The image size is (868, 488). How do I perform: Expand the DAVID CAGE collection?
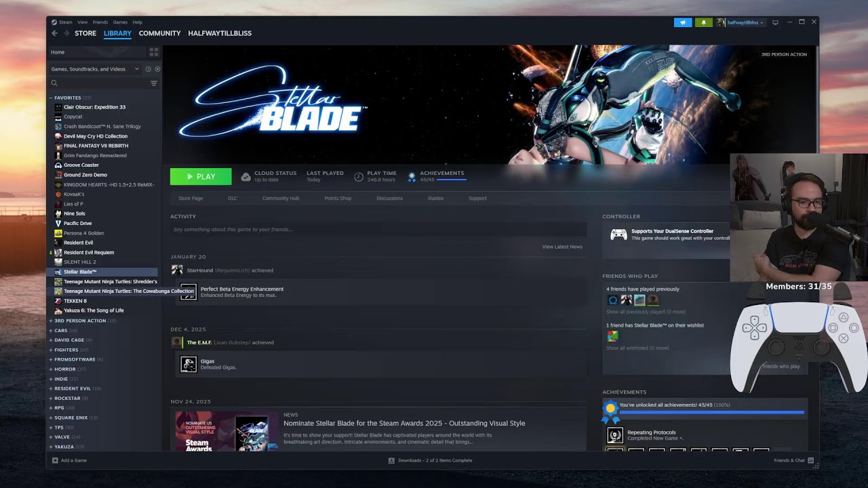(50, 340)
